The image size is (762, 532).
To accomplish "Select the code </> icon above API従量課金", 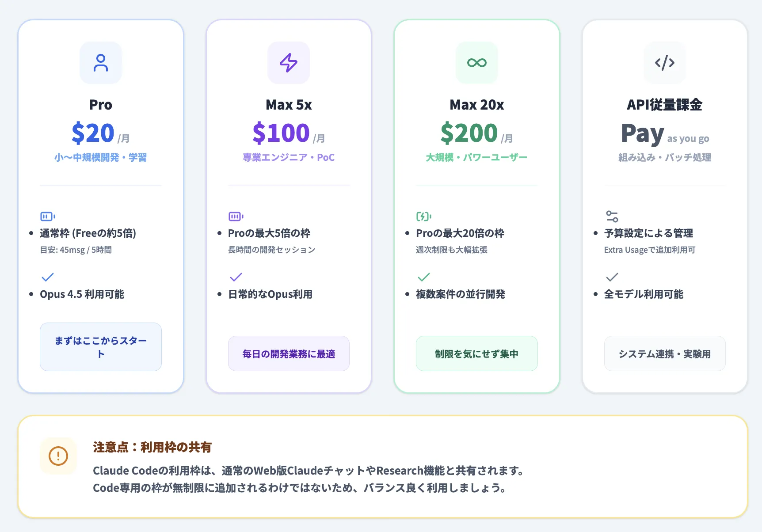I will (x=664, y=62).
